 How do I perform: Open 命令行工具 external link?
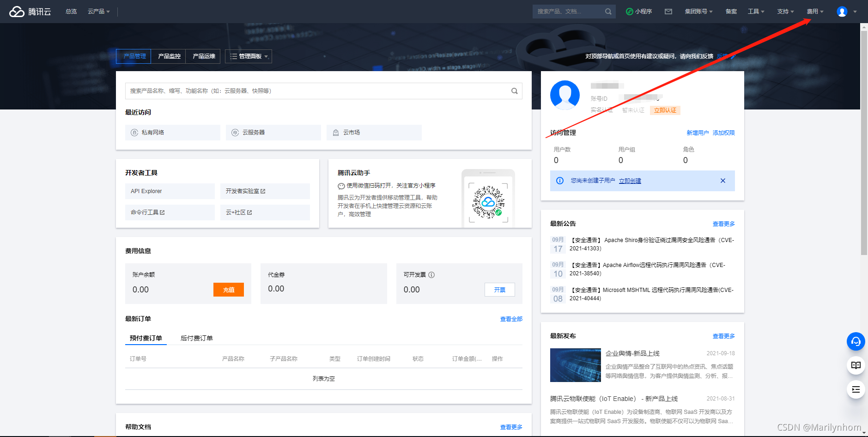click(x=170, y=212)
